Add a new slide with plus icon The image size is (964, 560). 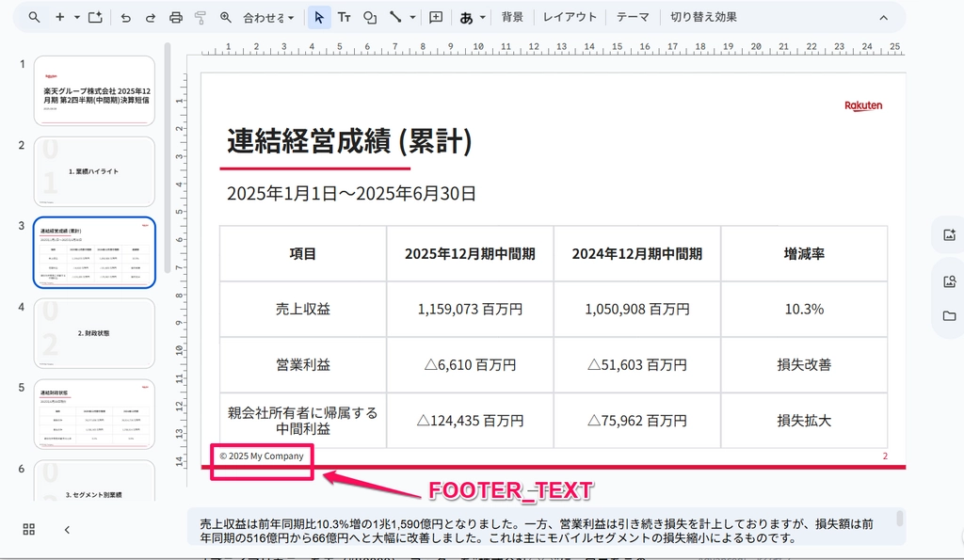59,17
